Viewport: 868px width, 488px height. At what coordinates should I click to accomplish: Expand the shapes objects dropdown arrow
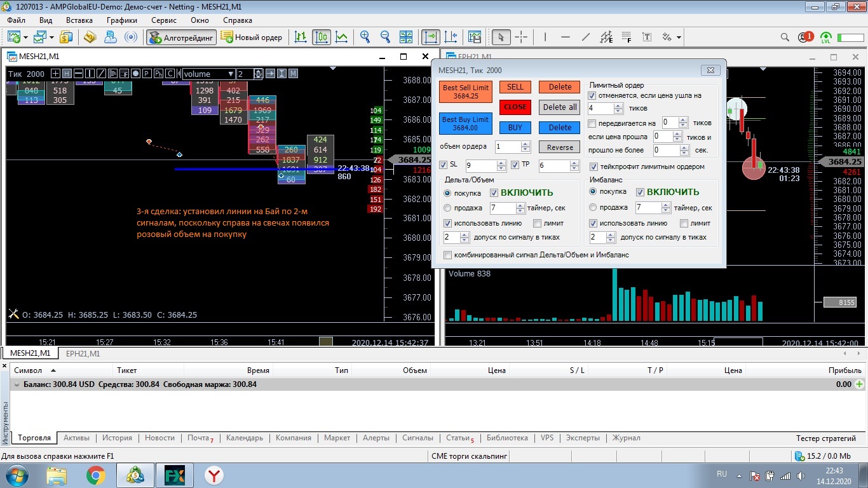point(679,37)
